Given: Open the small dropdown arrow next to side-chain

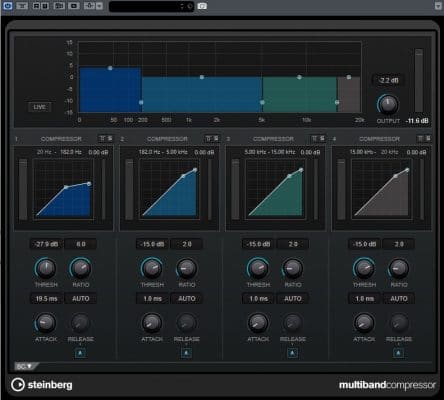Looking at the screenshot, I should (x=99, y=6).
